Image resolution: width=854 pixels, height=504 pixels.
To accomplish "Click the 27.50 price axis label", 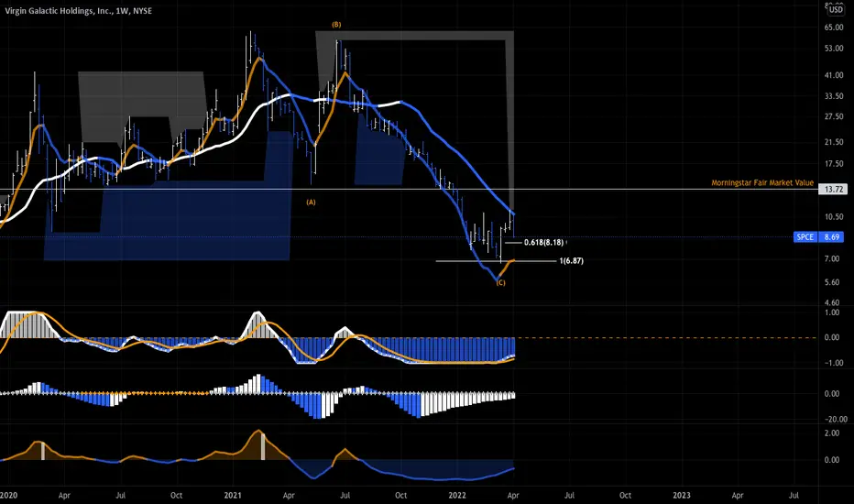I will tap(833, 117).
